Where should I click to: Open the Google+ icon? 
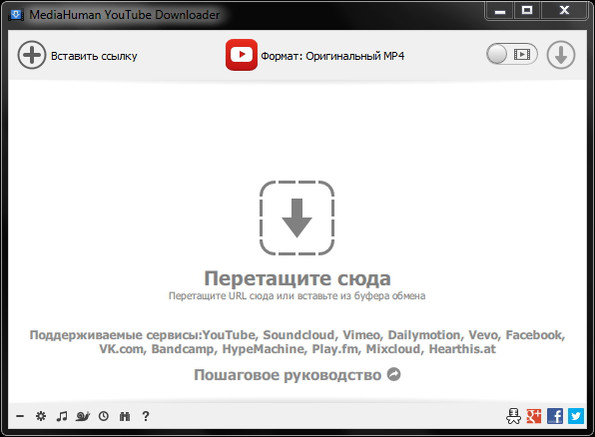534,416
